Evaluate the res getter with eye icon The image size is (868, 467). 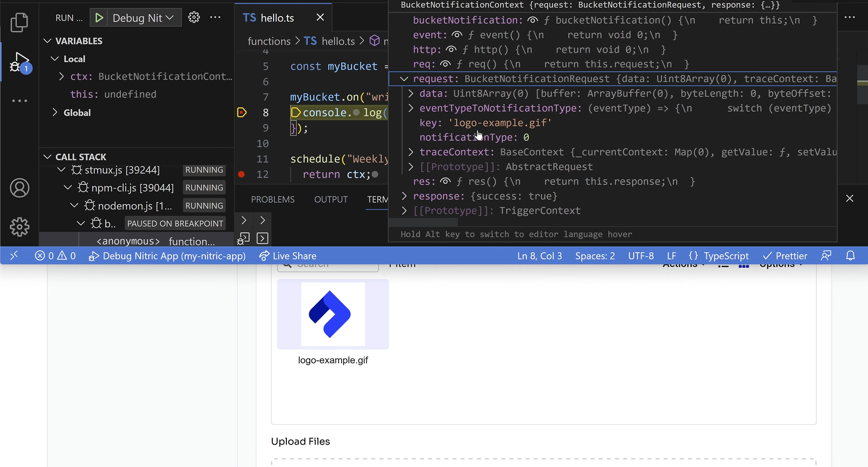(x=445, y=181)
